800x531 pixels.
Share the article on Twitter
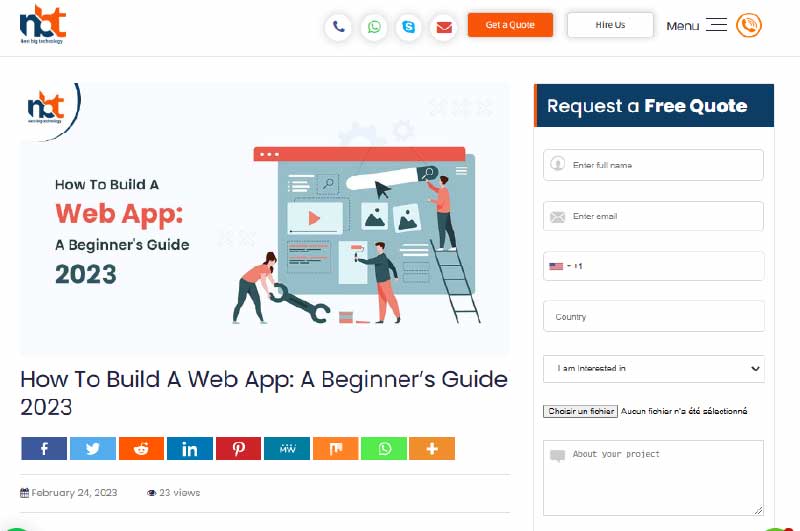point(93,448)
